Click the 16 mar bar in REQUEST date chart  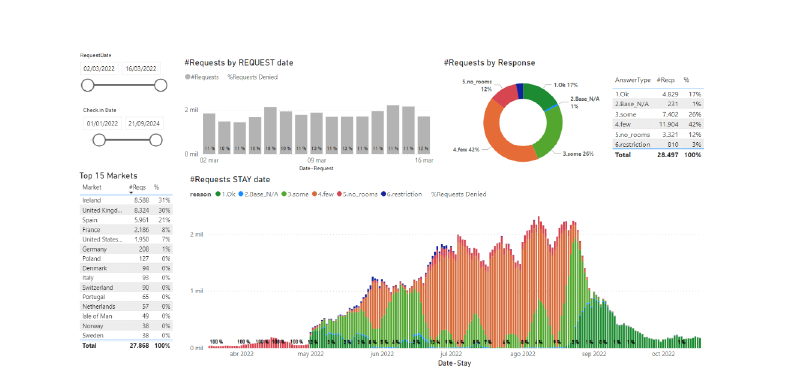pyautogui.click(x=424, y=135)
